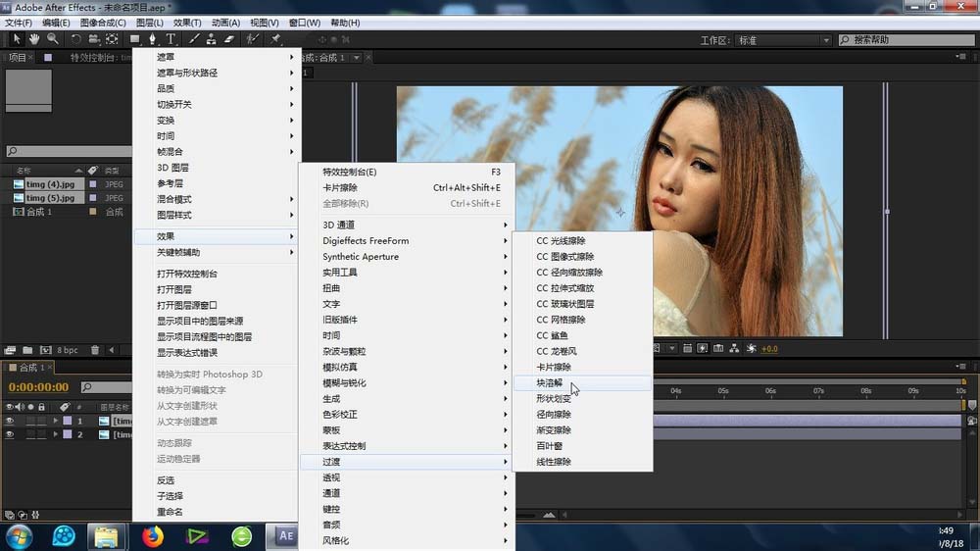Select the Unified Camera tool
The width and height of the screenshot is (980, 551).
[x=94, y=39]
